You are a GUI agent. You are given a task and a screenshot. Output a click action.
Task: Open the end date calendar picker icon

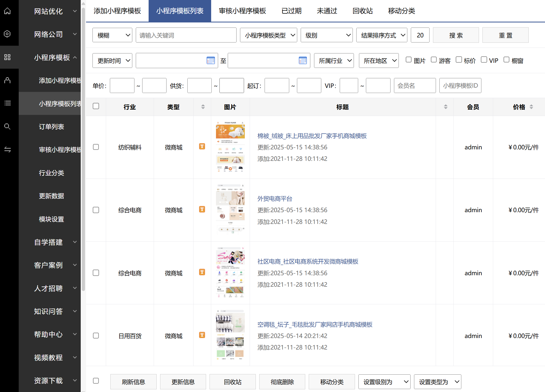[303, 60]
